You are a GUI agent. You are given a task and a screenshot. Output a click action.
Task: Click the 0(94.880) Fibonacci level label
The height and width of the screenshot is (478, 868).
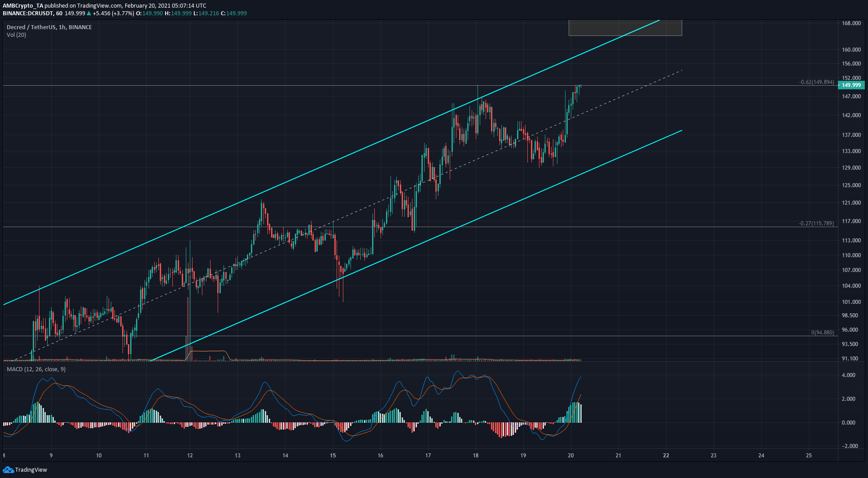(823, 333)
